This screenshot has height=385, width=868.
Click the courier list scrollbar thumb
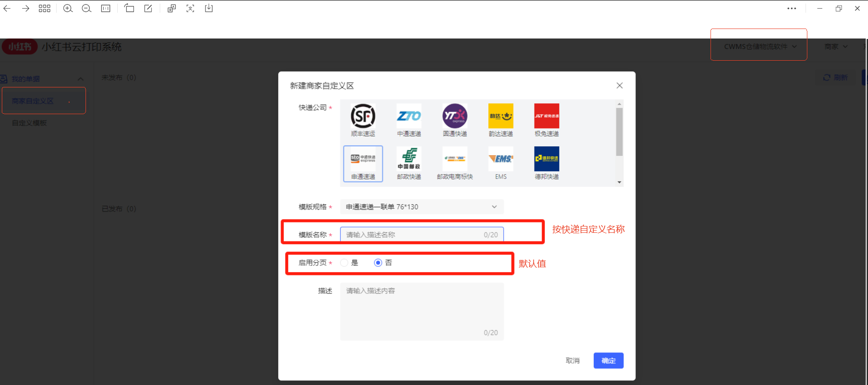[x=619, y=132]
